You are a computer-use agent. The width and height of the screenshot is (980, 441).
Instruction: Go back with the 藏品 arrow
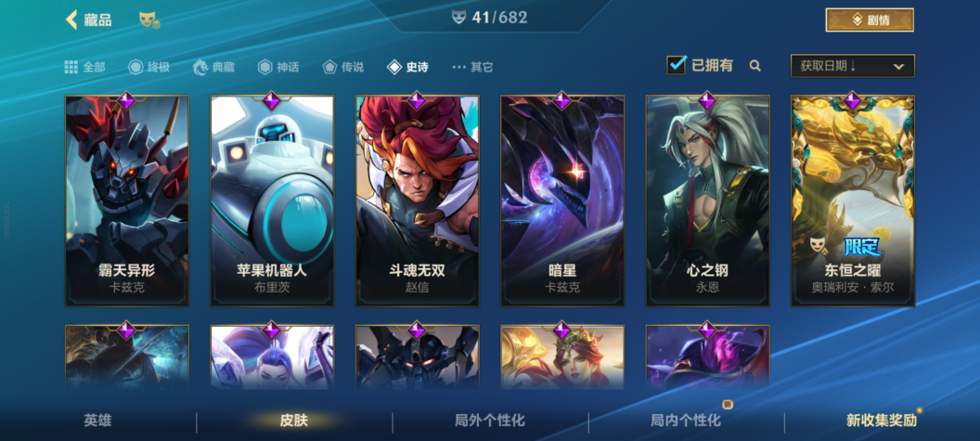pos(71,19)
